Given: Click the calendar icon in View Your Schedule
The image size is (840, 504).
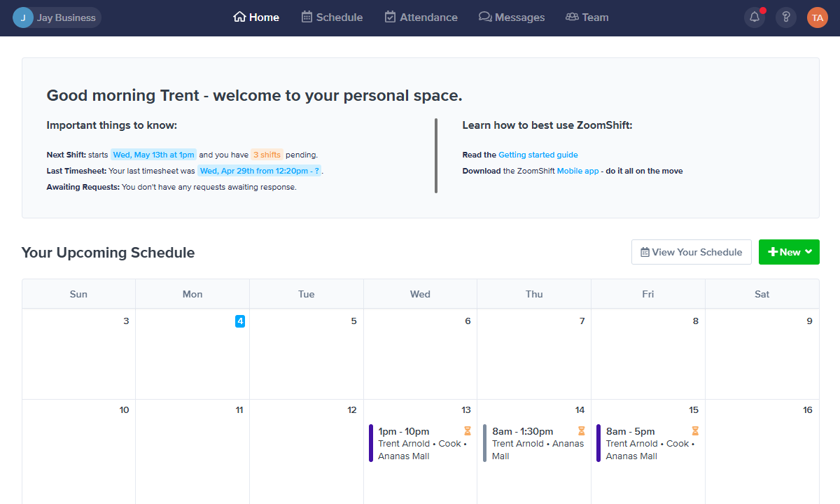Looking at the screenshot, I should pos(645,252).
